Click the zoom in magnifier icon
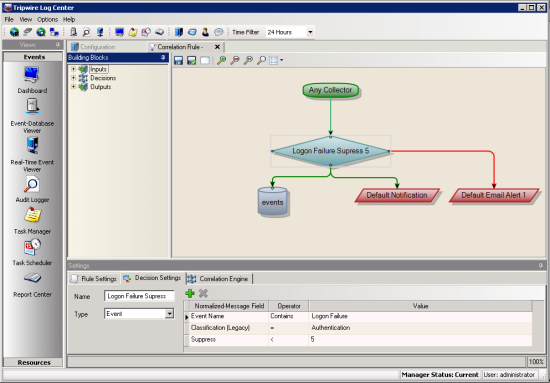550x383 pixels. [x=221, y=60]
